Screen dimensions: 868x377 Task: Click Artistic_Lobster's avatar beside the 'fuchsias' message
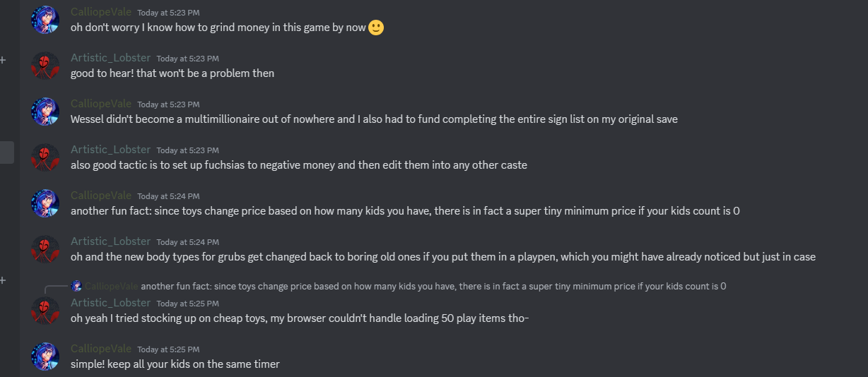tap(45, 157)
